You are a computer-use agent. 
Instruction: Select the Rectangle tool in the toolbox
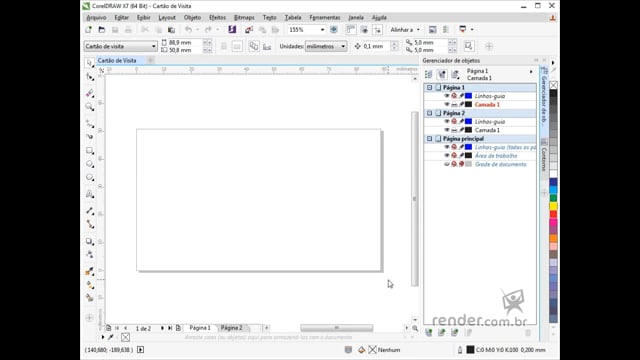pyautogui.click(x=90, y=151)
